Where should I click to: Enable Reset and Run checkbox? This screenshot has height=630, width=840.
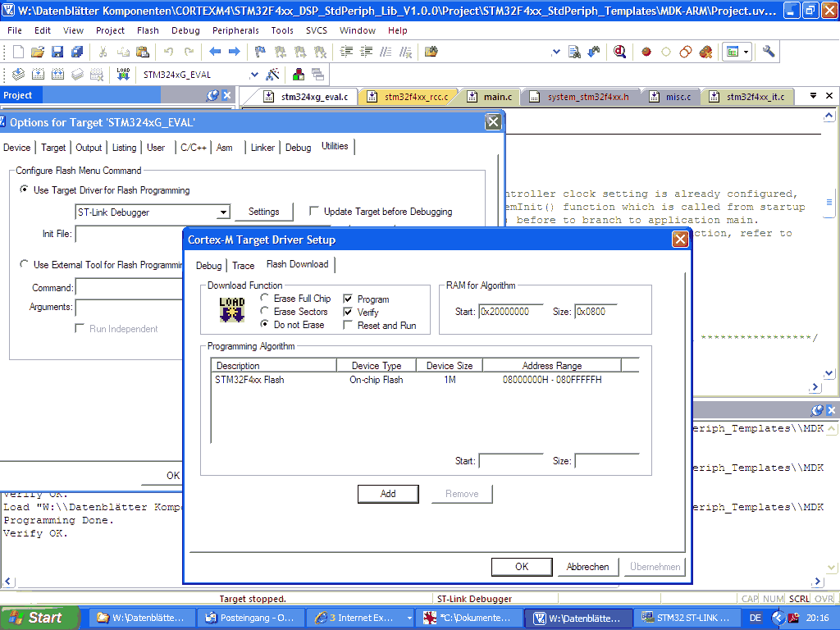(x=348, y=325)
